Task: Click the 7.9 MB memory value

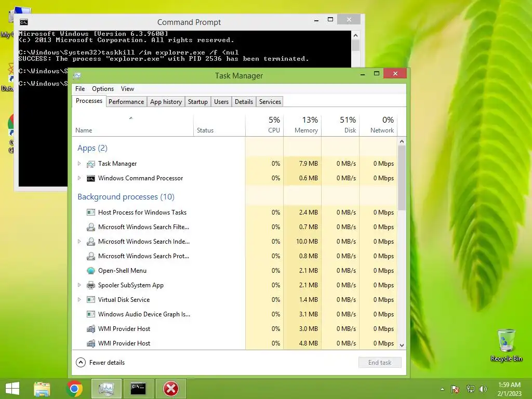Action: [309, 164]
